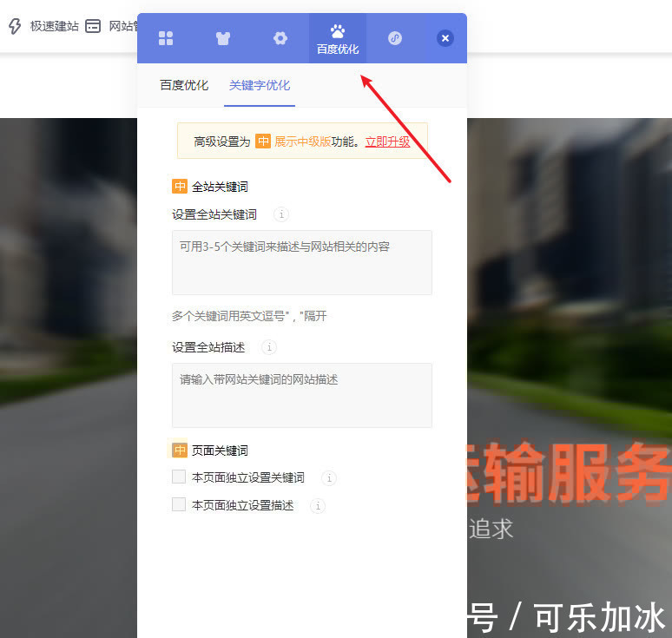Open the shirt-shaped theme style tab
The width and height of the screenshot is (672, 638).
point(223,38)
